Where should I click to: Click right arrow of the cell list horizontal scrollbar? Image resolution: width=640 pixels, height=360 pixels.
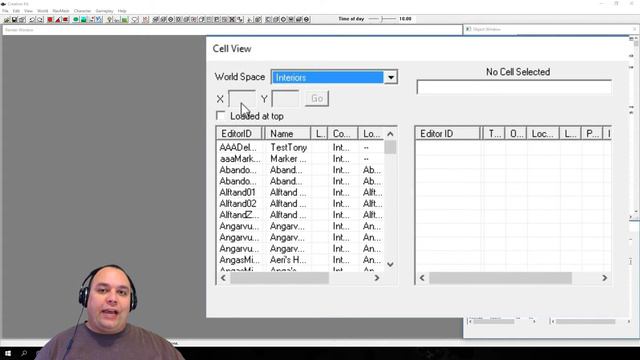pos(377,278)
